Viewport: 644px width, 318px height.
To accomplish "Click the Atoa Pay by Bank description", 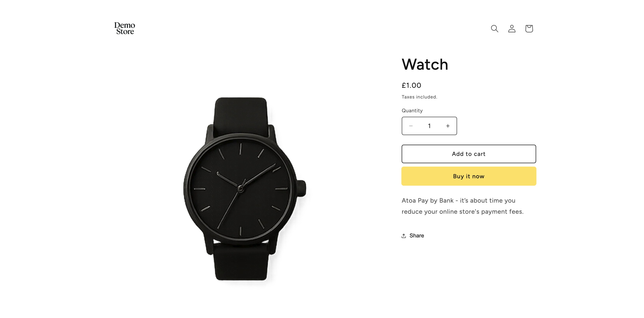I will pos(462,206).
